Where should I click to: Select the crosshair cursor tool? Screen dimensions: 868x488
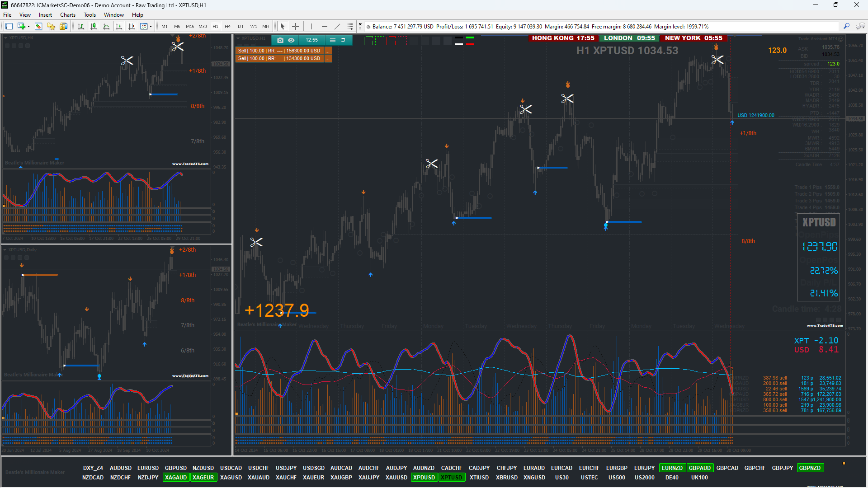click(295, 27)
